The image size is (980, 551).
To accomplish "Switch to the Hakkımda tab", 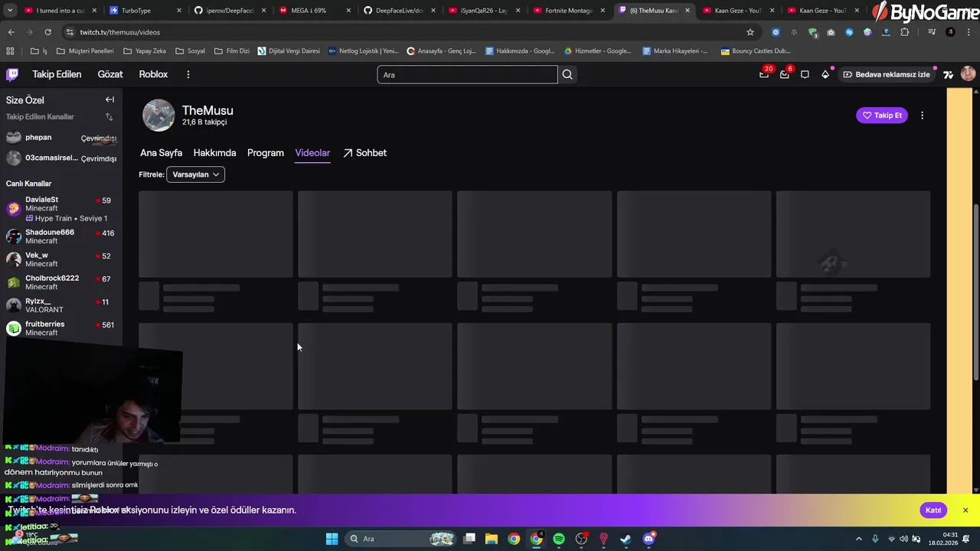I will point(214,153).
